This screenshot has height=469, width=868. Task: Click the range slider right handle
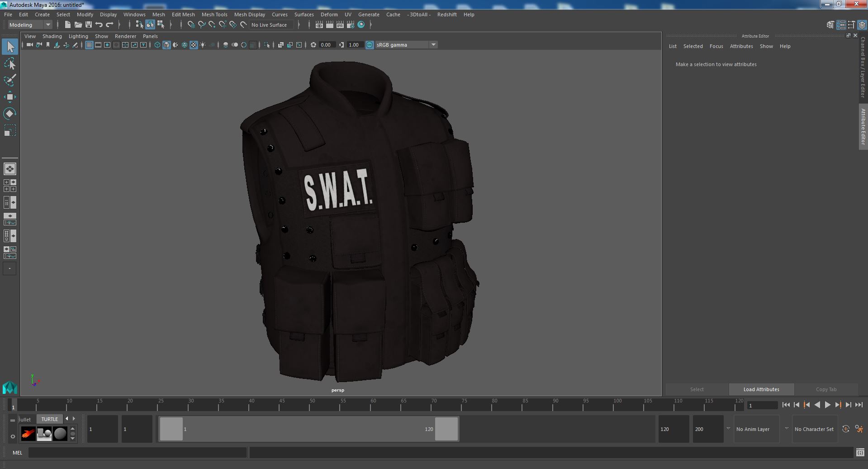tap(446, 429)
